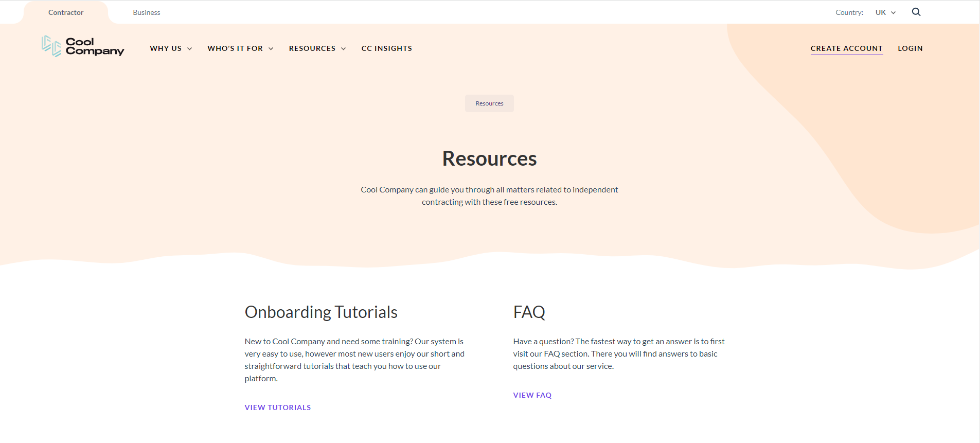Open the View FAQ link
The height and width of the screenshot is (443, 980).
point(532,395)
